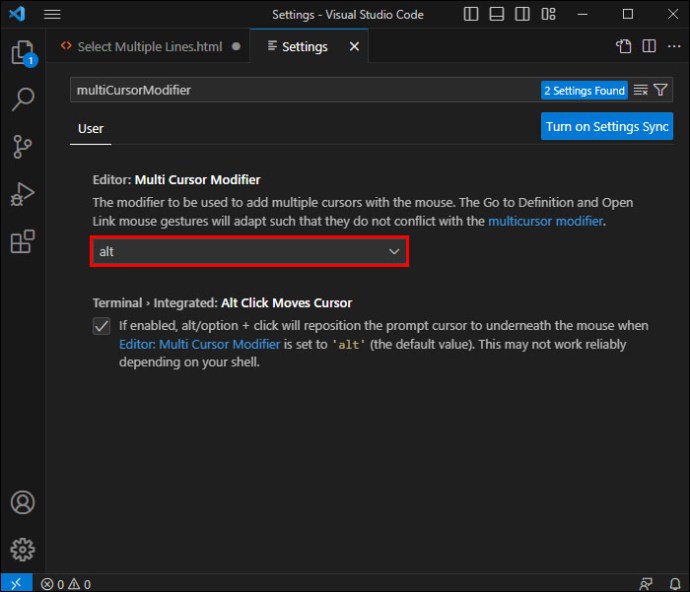Viewport: 690px width, 592px height.
Task: Switch to Select Multiple Lines.html tab
Action: click(150, 46)
